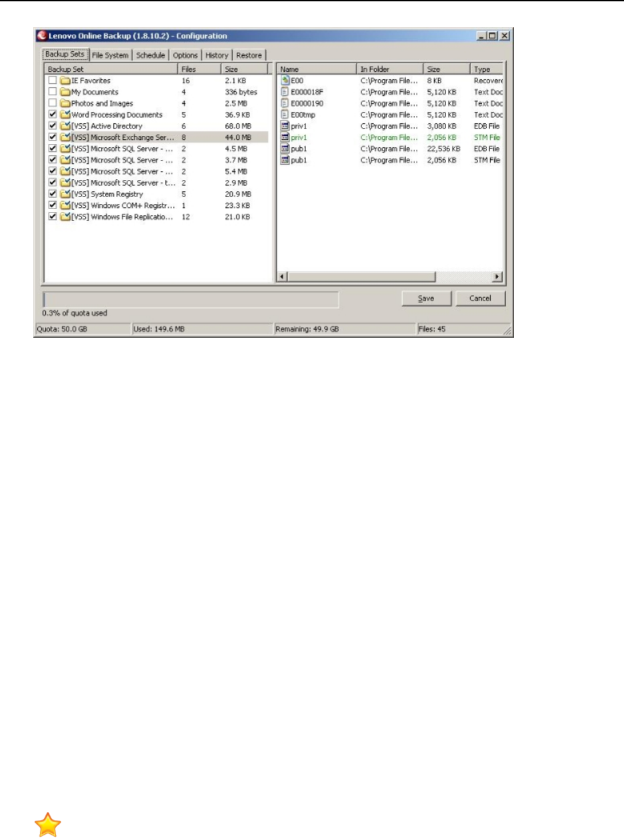Select the E000018F file name
This screenshot has width=624, height=840.
(307, 92)
